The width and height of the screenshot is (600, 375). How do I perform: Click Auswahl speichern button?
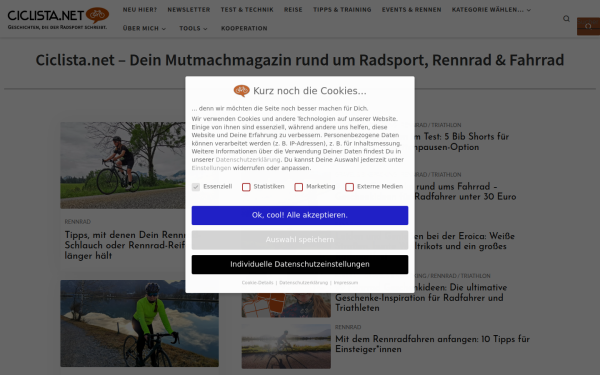[300, 240]
